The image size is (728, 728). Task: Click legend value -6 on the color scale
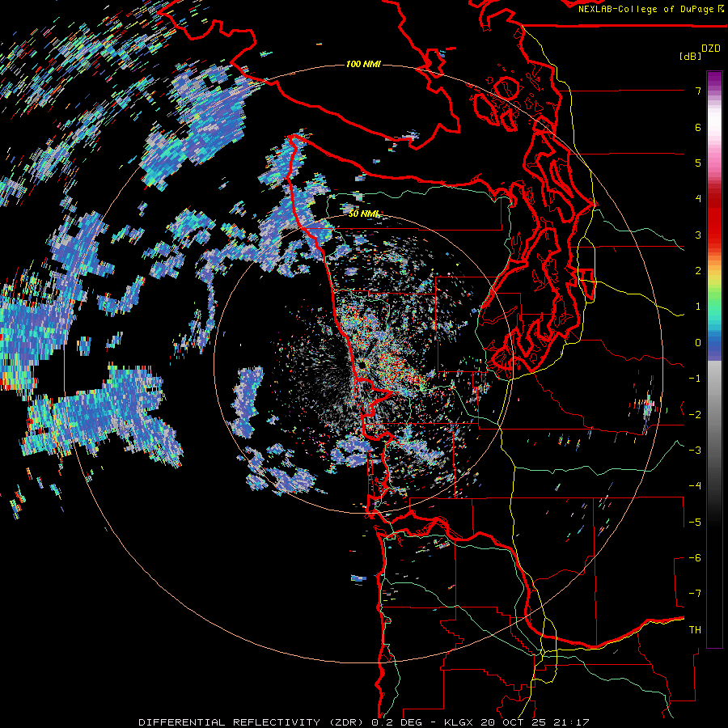pos(695,558)
